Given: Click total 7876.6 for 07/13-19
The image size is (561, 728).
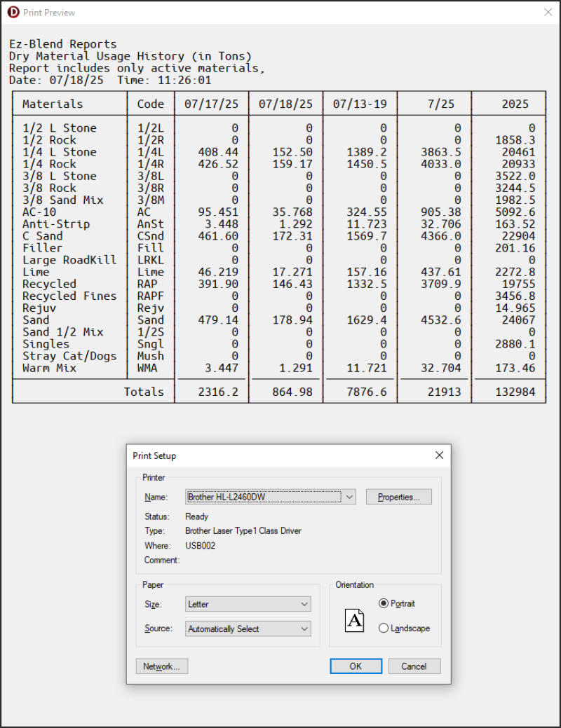Looking at the screenshot, I should [367, 392].
